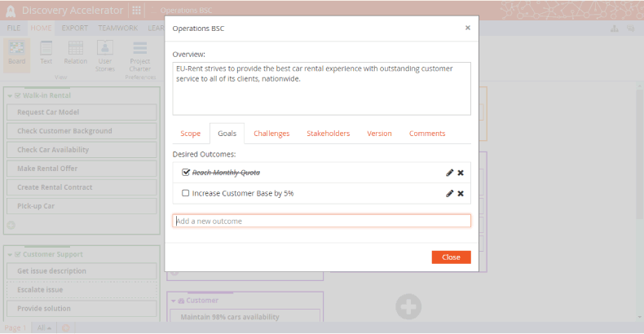Viewport: 644px width, 334px height.
Task: Check the Increase Customer Base by 5% checkbox
Action: click(x=186, y=193)
